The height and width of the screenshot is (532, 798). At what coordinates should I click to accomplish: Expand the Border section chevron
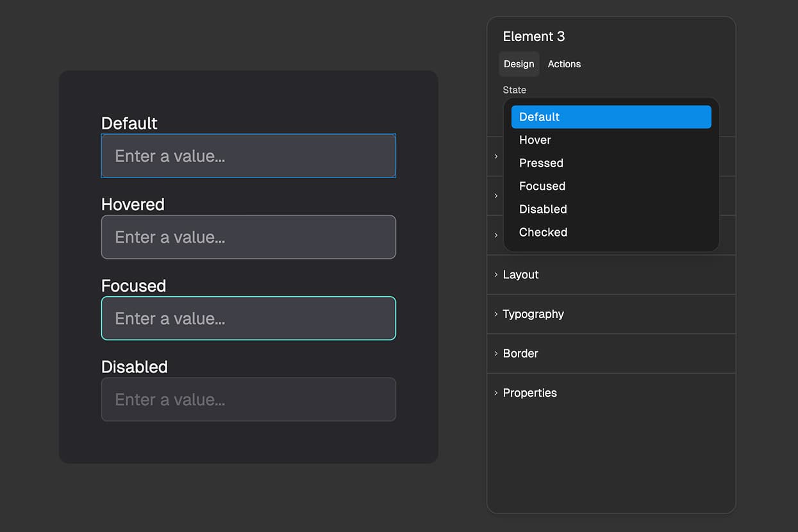[495, 353]
